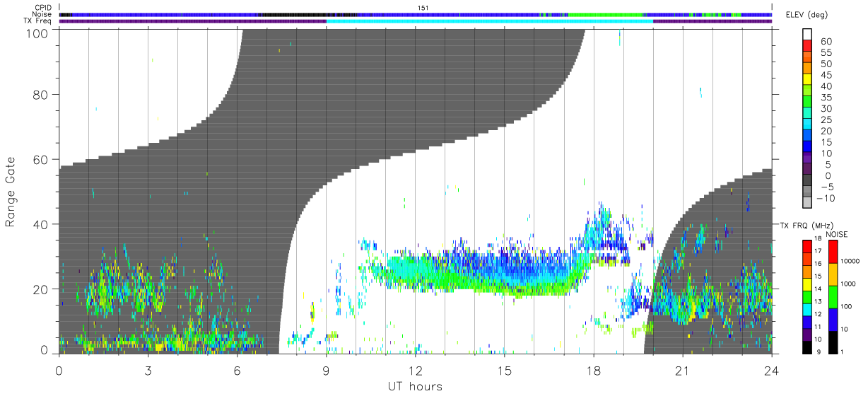Click the cyan segment of TX Freq strip
The width and height of the screenshot is (868, 401).
[489, 21]
